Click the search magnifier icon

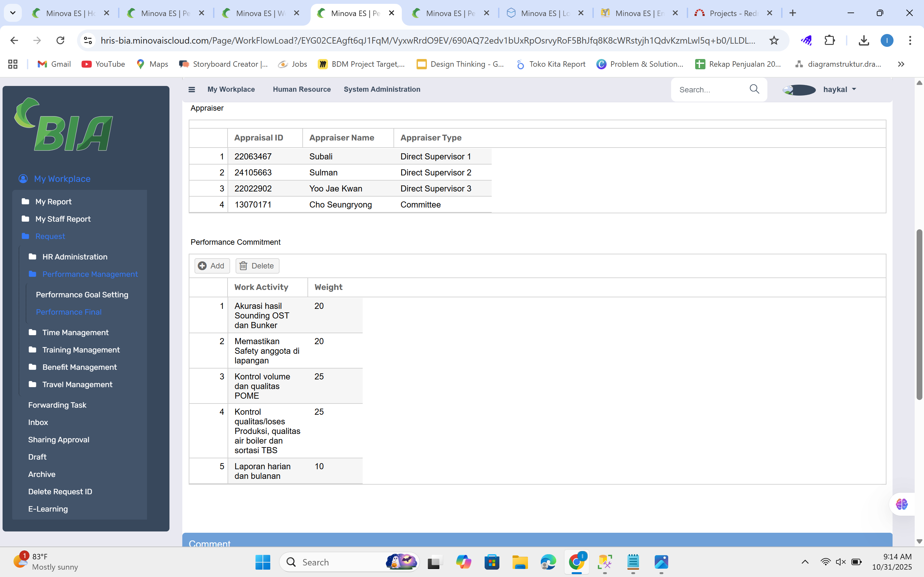(x=754, y=89)
